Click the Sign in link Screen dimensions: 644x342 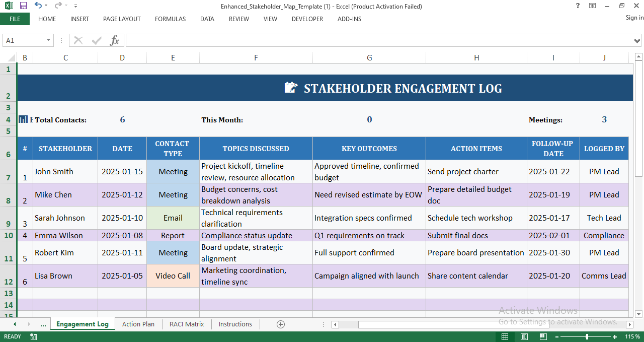click(x=634, y=18)
